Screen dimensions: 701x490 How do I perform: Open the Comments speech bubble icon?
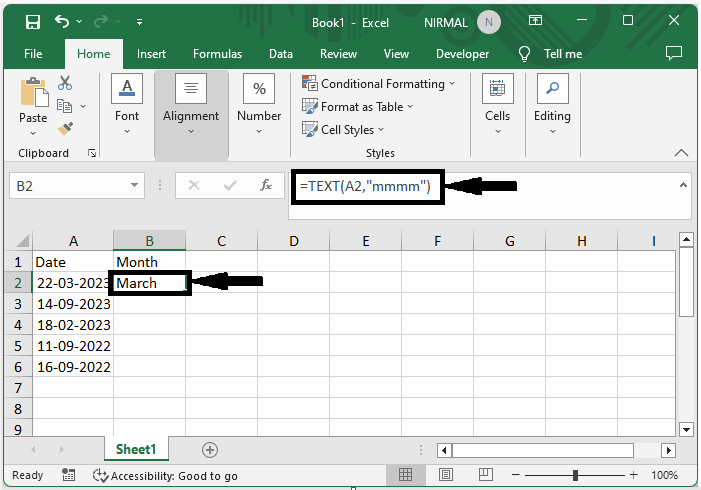pos(674,53)
